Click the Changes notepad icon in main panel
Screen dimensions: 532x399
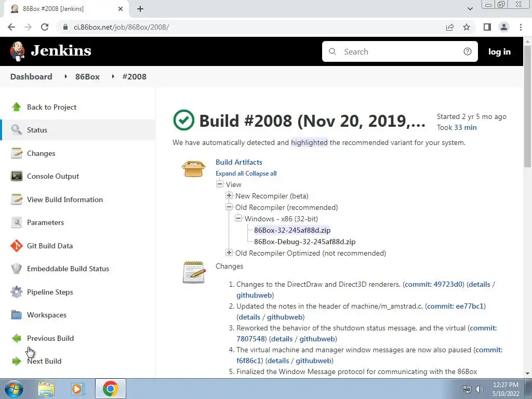pos(194,272)
